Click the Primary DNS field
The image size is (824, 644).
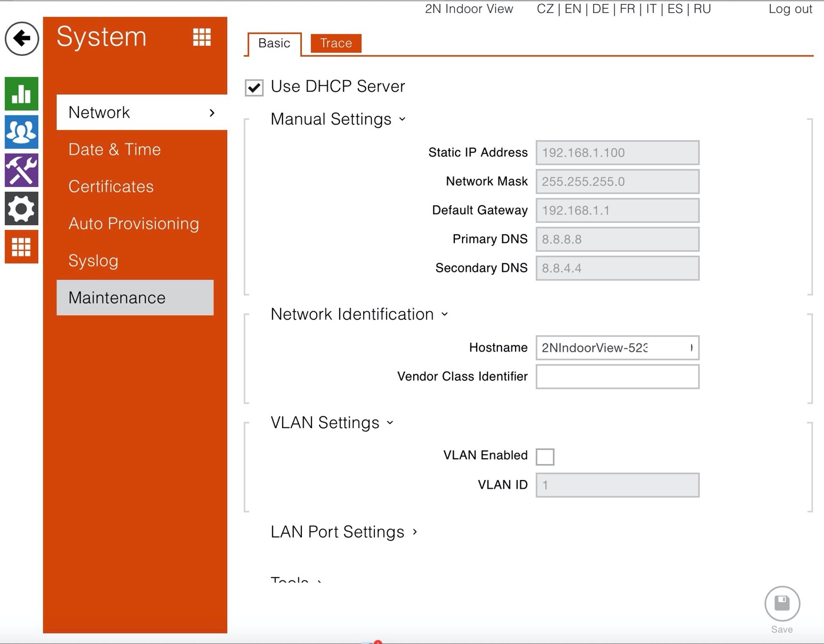tap(617, 239)
